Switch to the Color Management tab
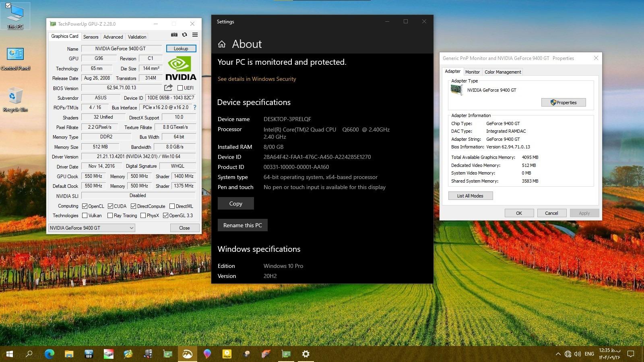Image resolution: width=644 pixels, height=362 pixels. pyautogui.click(x=502, y=72)
